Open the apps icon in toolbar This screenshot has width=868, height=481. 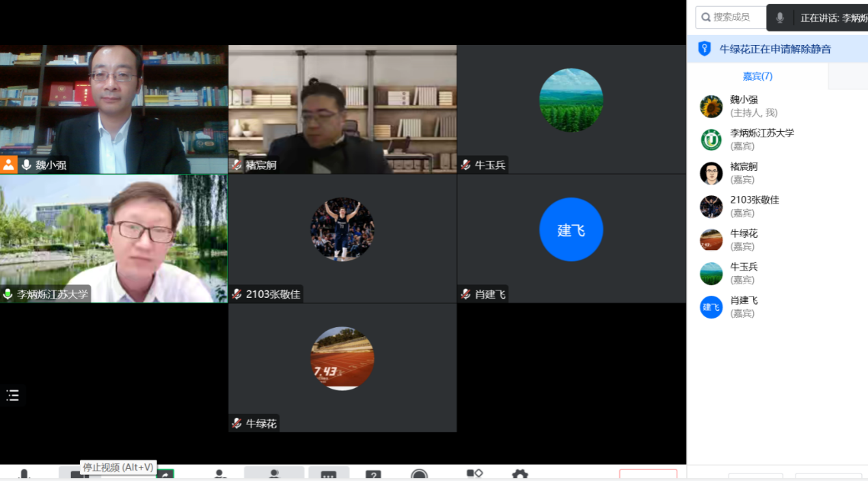(474, 474)
